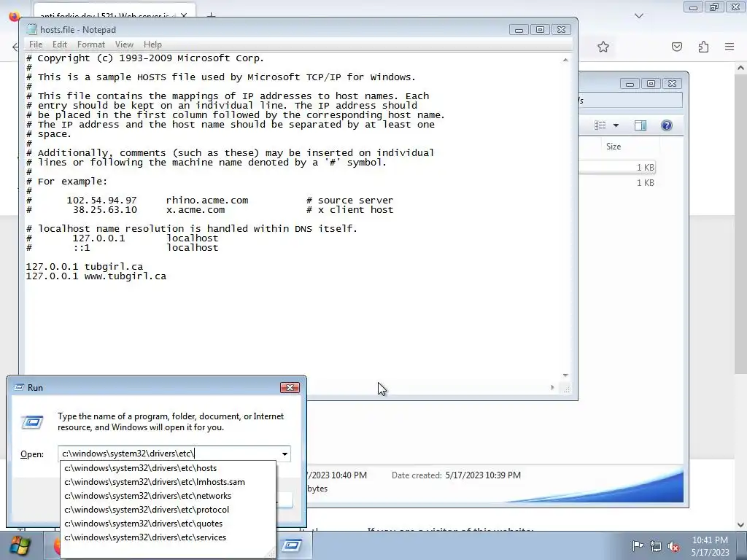Click the Run dialog title icon
Image resolution: width=747 pixels, height=560 pixels.
19,387
